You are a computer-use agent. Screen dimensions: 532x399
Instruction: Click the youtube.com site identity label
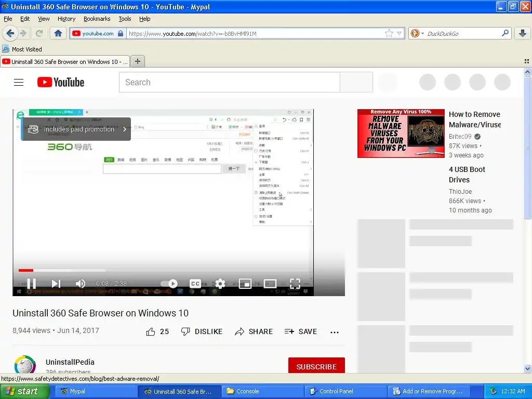click(x=98, y=33)
